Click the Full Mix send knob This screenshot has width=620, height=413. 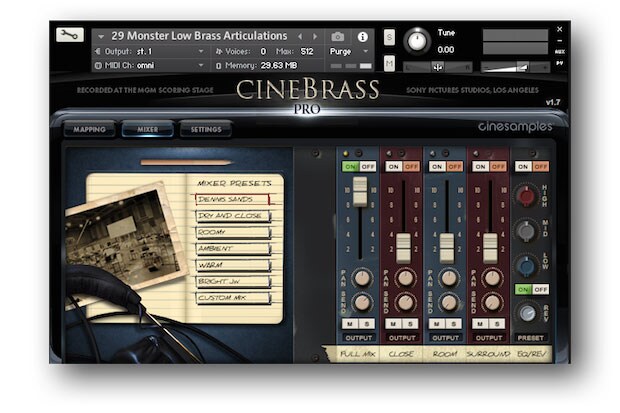pos(362,303)
